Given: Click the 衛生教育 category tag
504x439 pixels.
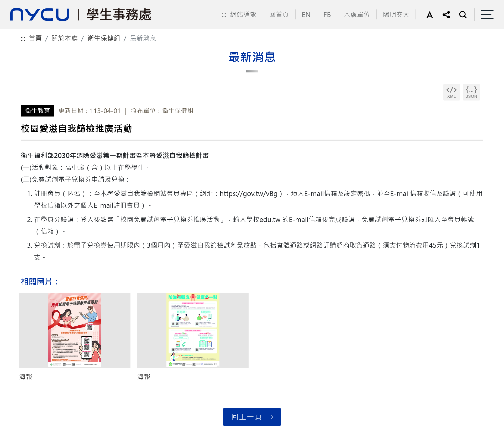Looking at the screenshot, I should pos(37,111).
